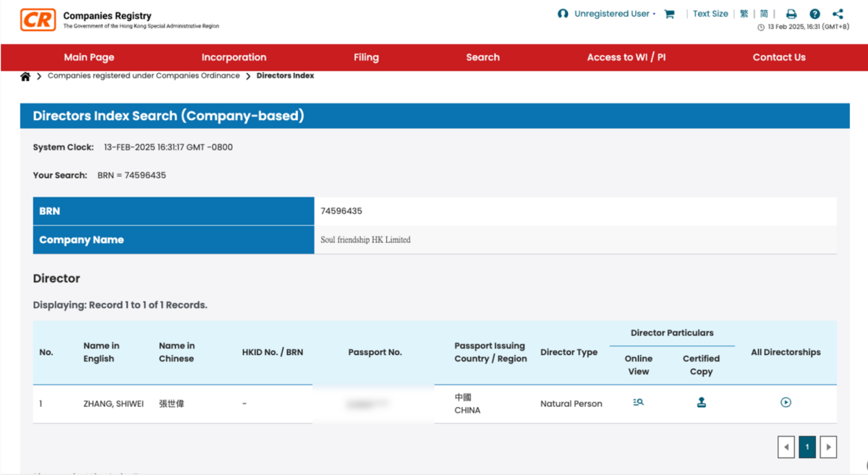This screenshot has height=475, width=868.
Task: Click the Companies Registry CR logo
Action: 38,20
